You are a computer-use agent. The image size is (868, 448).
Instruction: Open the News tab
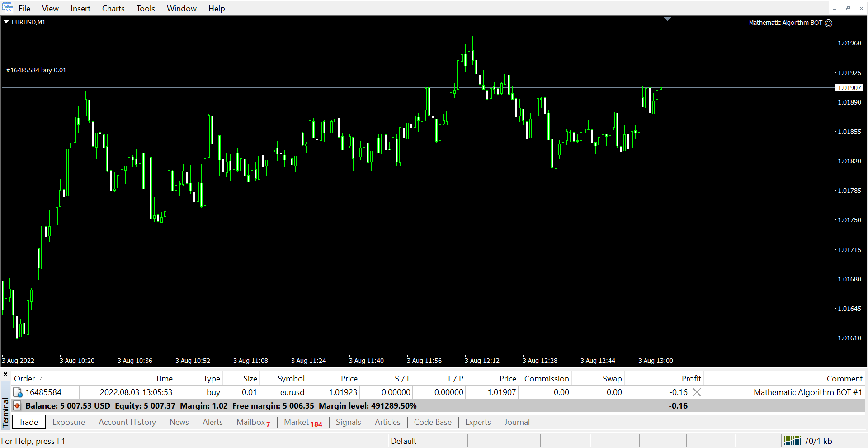point(179,422)
